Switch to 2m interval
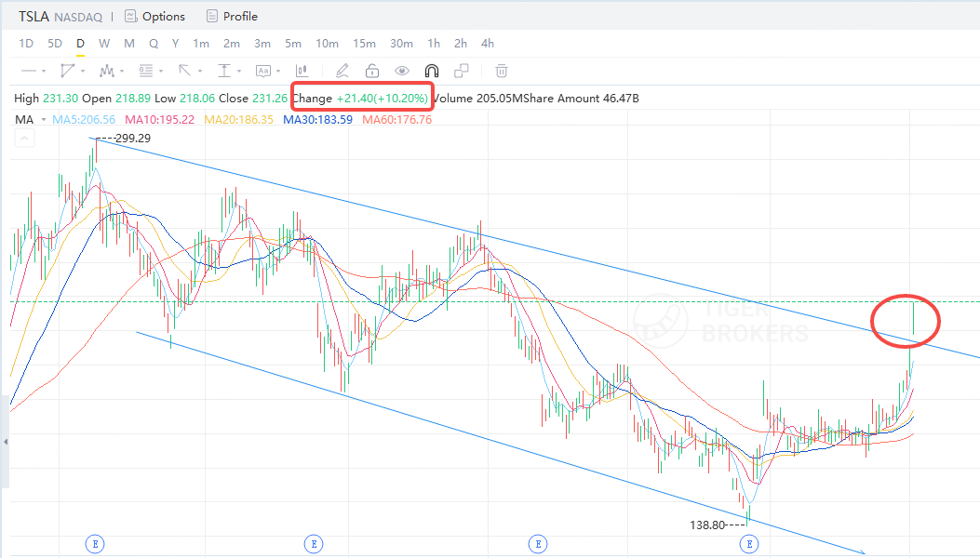The height and width of the screenshot is (558, 980). tap(232, 43)
